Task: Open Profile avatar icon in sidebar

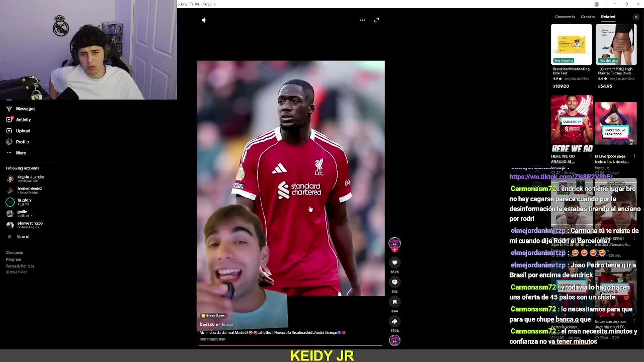Action: click(x=9, y=142)
